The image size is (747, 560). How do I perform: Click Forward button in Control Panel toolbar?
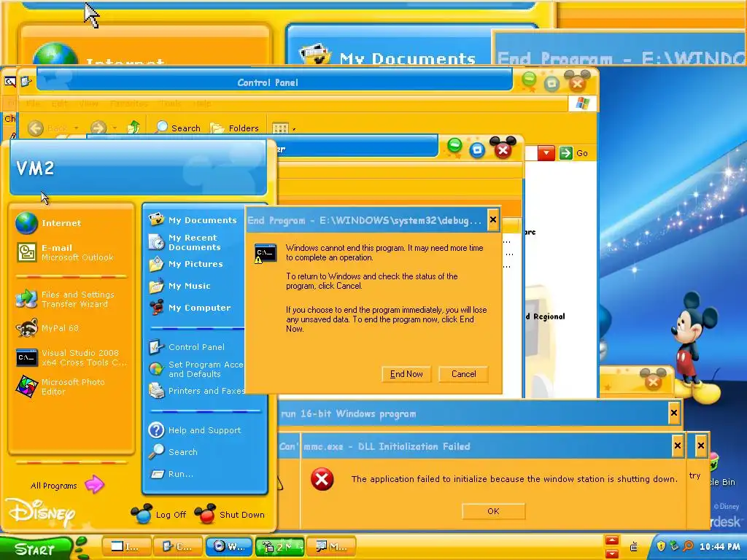coord(98,128)
